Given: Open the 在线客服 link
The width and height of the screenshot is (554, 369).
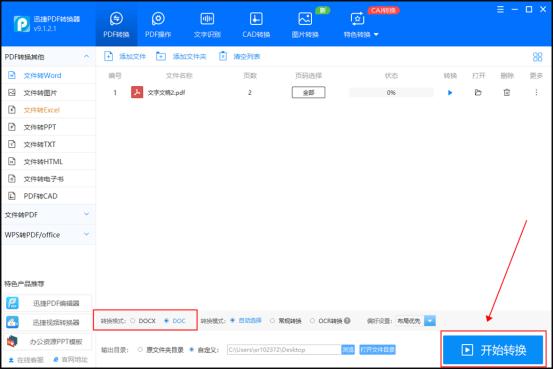Looking at the screenshot, I should [x=26, y=360].
